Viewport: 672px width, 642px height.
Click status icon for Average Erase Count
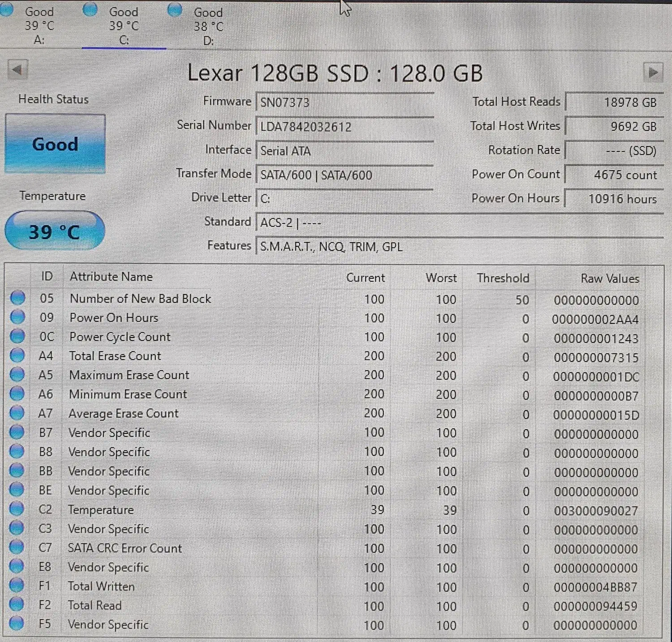click(x=17, y=413)
